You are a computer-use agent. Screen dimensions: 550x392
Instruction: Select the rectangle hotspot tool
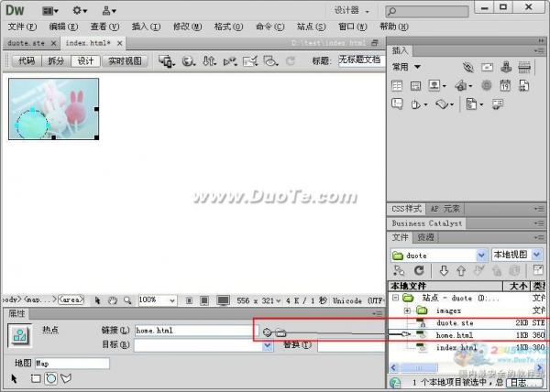click(x=36, y=377)
